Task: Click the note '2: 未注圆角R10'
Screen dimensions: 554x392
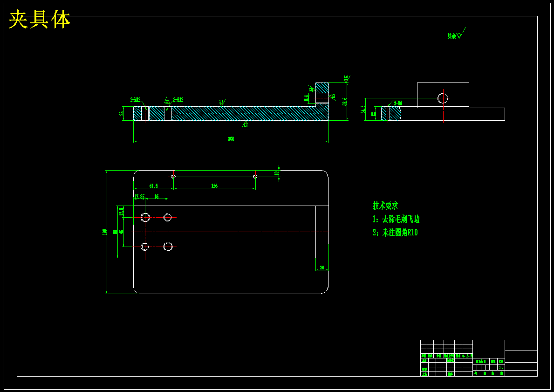Action: (x=395, y=233)
